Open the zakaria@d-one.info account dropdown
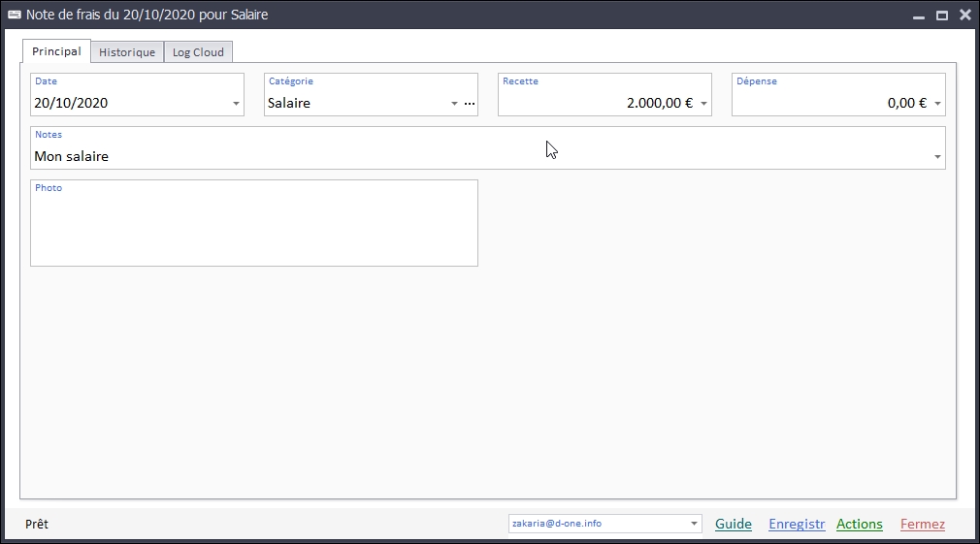 click(694, 524)
